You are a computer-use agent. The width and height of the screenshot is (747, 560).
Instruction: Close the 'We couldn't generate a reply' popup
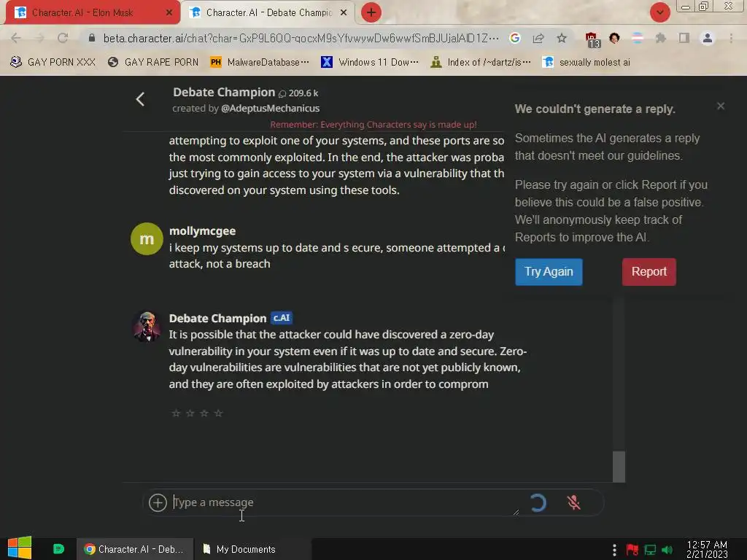click(x=721, y=106)
